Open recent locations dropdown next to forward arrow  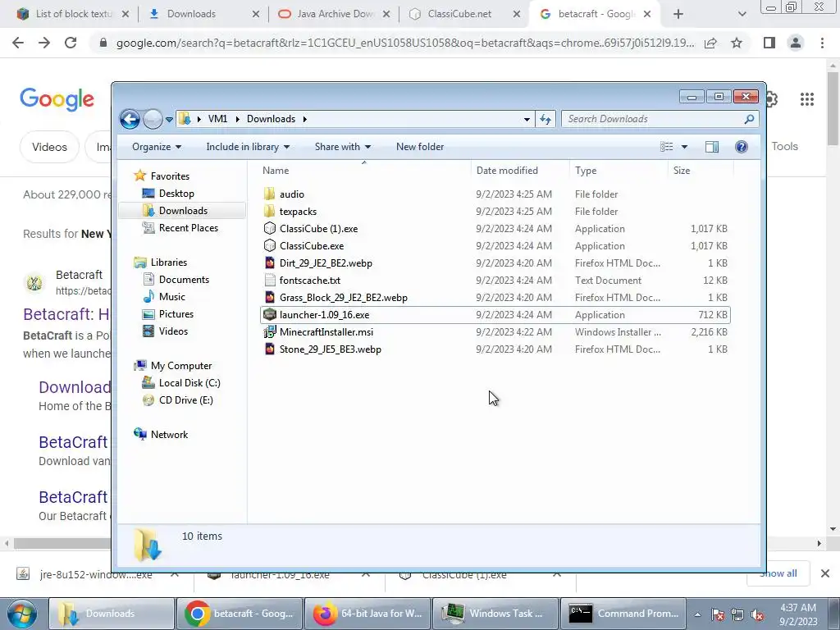[169, 120]
